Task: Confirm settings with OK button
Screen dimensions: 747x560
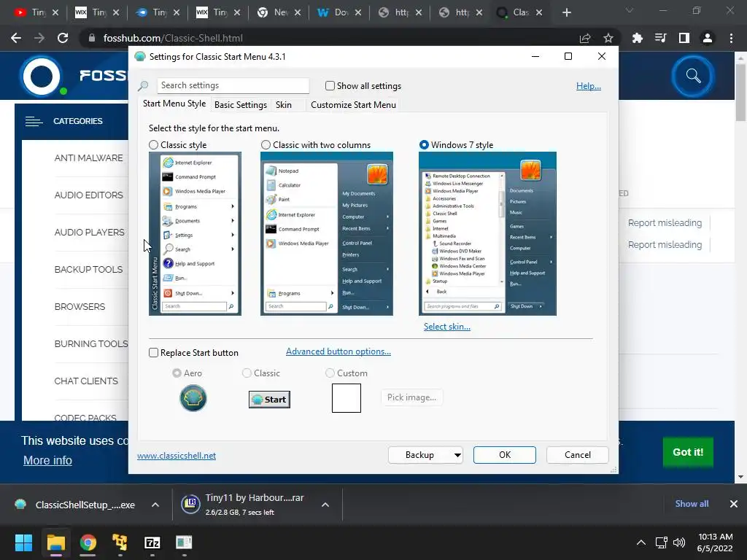Action: coord(505,455)
